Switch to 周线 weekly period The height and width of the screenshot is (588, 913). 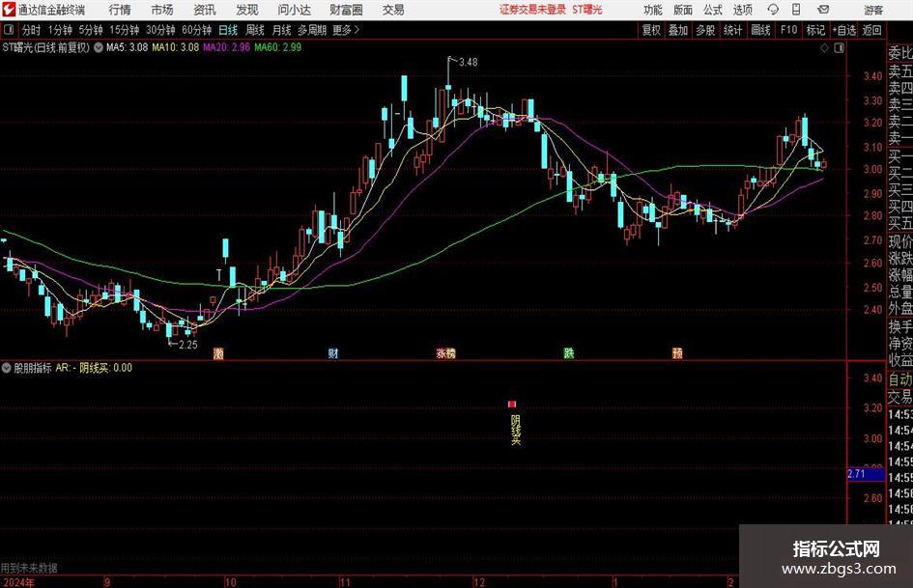click(255, 30)
